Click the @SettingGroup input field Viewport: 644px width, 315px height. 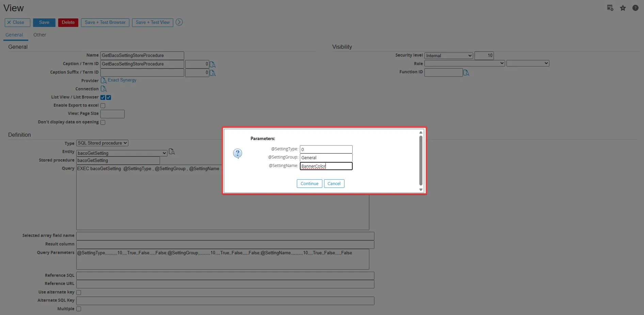click(x=326, y=158)
